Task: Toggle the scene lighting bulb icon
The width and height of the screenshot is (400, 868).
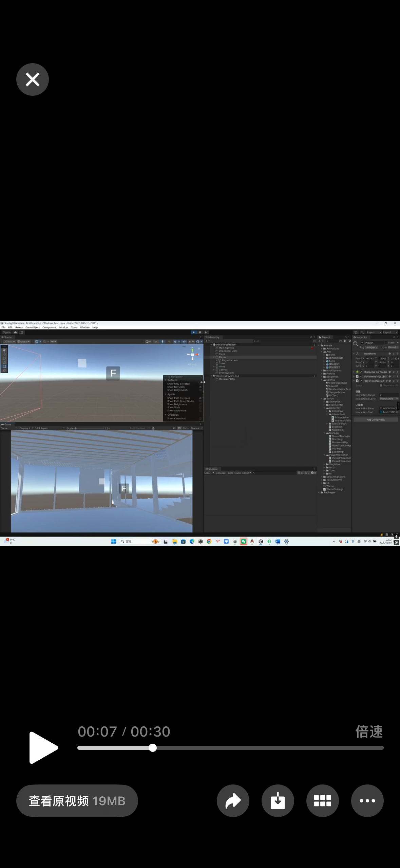Action: [162, 342]
